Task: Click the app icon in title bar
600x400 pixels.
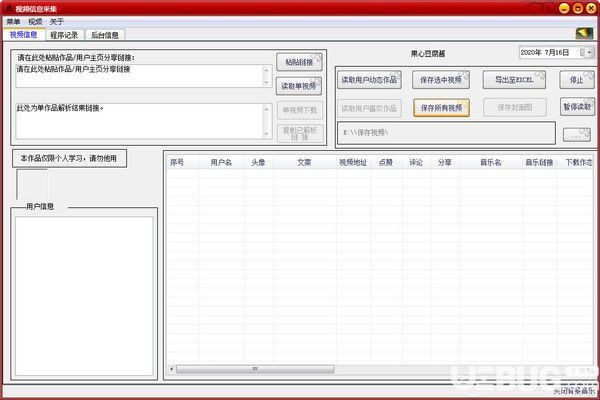Action: coord(9,8)
